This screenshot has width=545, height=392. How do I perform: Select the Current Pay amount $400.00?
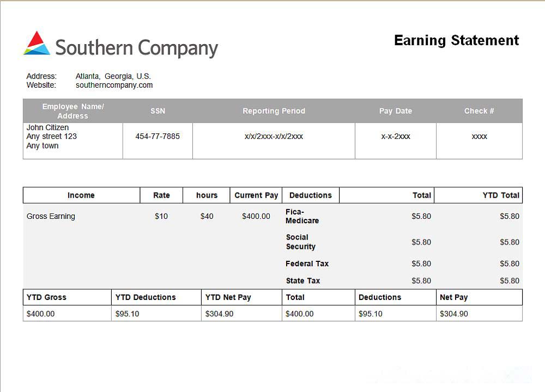click(256, 216)
